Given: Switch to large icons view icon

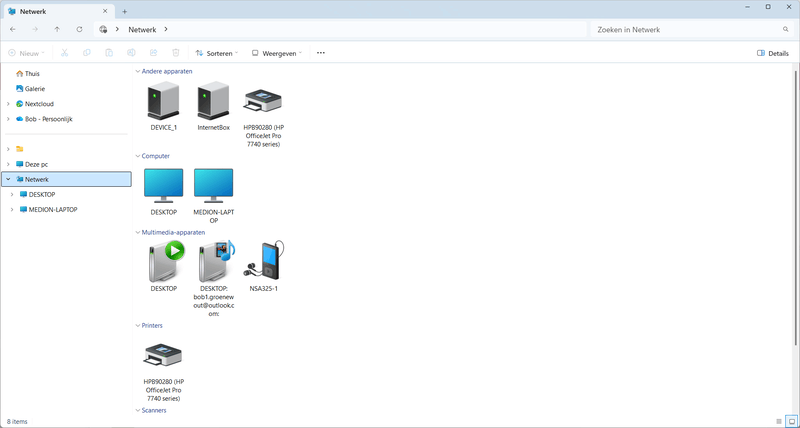Looking at the screenshot, I should (791, 421).
